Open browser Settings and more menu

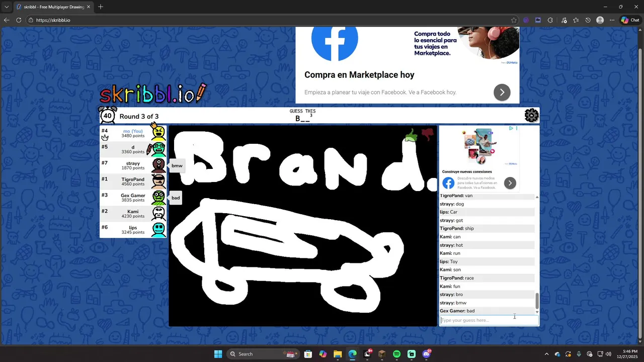(612, 20)
